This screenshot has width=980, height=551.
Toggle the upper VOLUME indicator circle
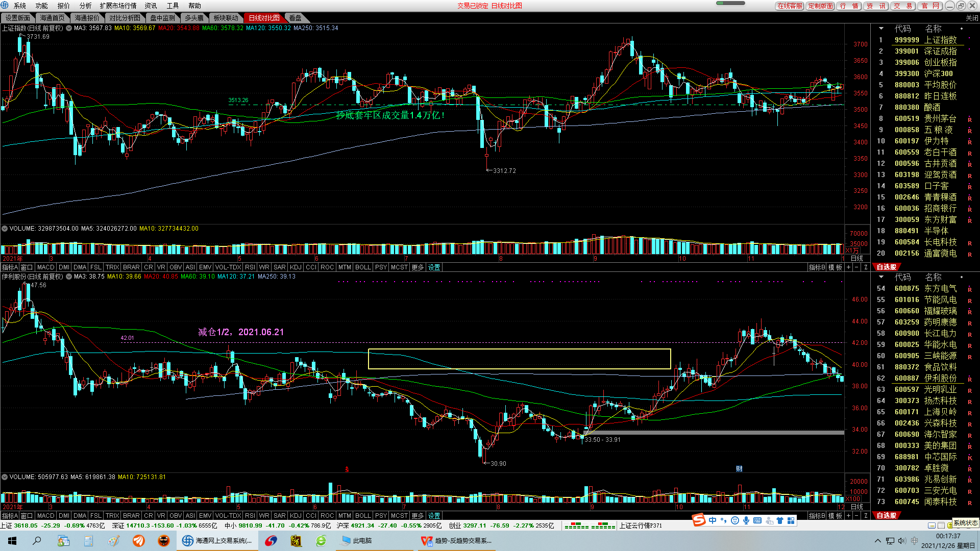click(5, 229)
